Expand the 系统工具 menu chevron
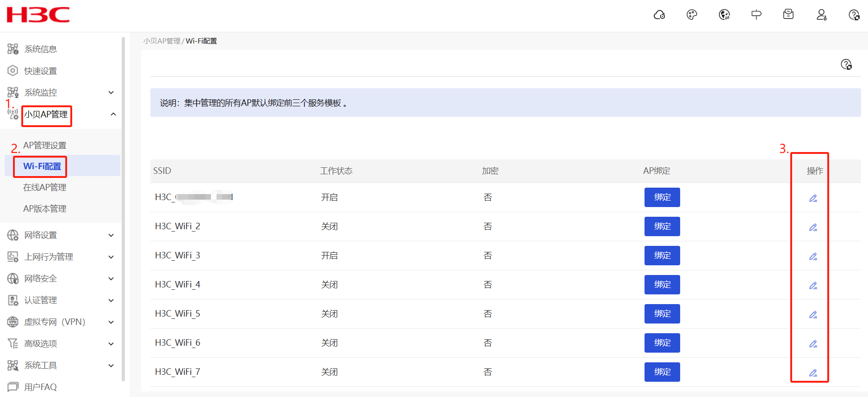 pos(111,366)
